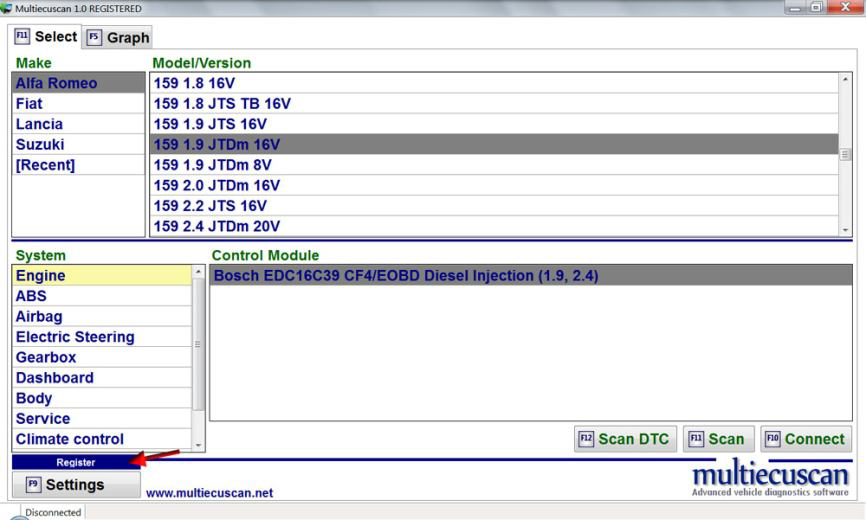866x520 pixels.
Task: Open the Select tab
Action: point(46,37)
